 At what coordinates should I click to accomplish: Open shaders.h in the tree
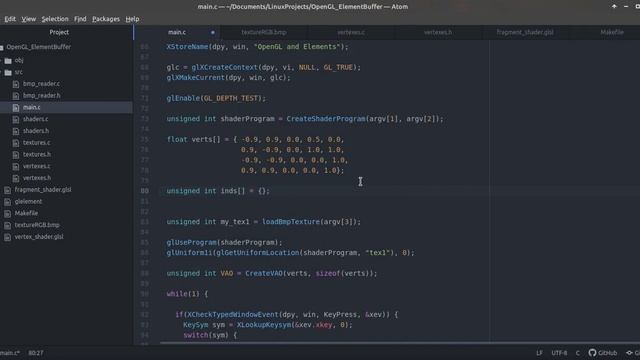(36, 131)
